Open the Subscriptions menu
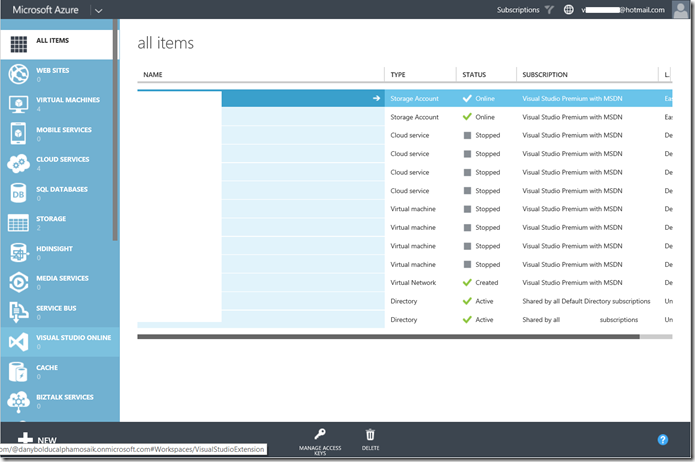 [518, 10]
